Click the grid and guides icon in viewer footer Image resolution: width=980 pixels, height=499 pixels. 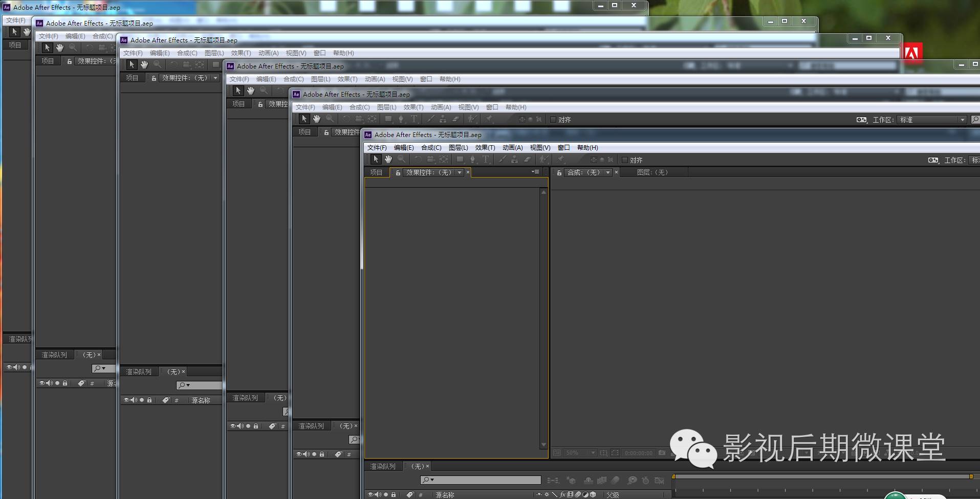click(x=603, y=453)
